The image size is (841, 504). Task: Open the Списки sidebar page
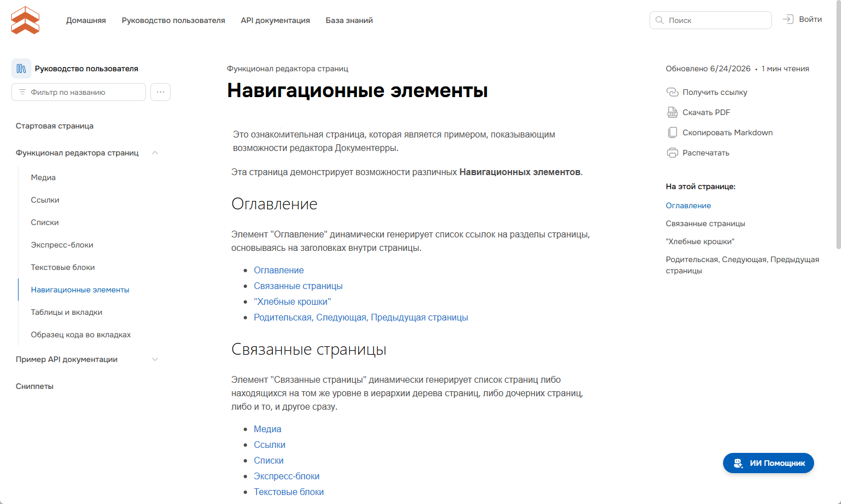(x=45, y=222)
